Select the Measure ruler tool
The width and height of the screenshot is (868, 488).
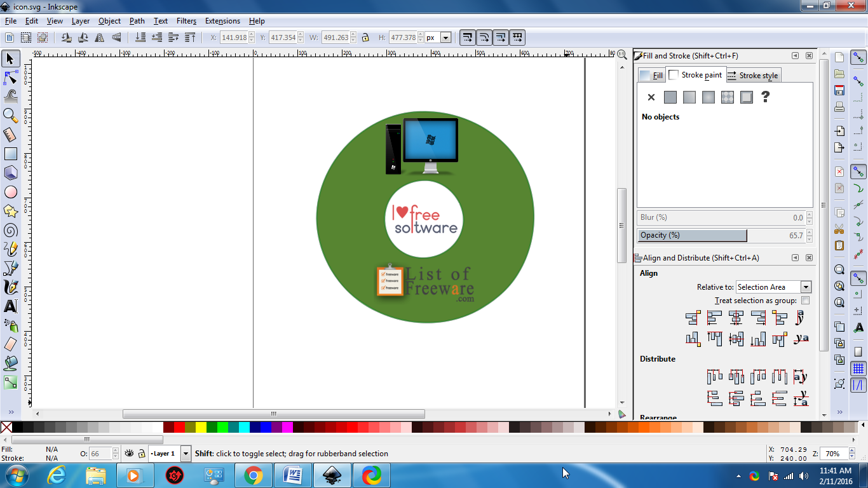click(x=10, y=135)
